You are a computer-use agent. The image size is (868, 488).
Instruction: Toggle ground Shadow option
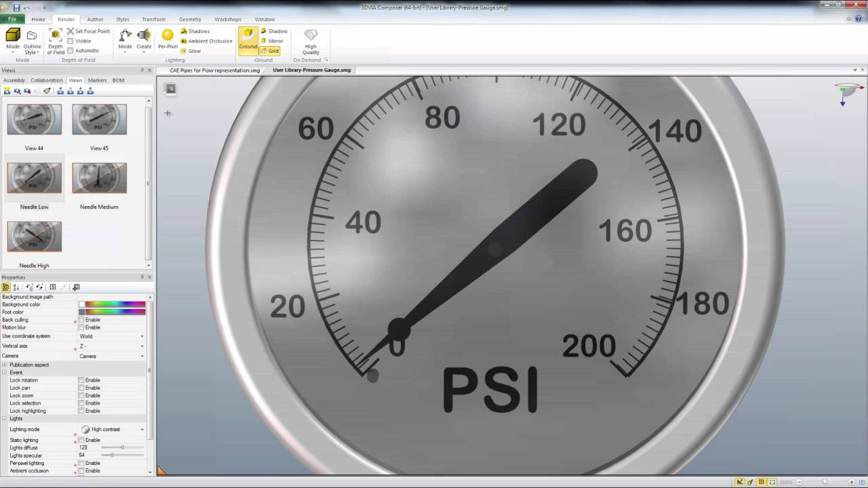274,31
